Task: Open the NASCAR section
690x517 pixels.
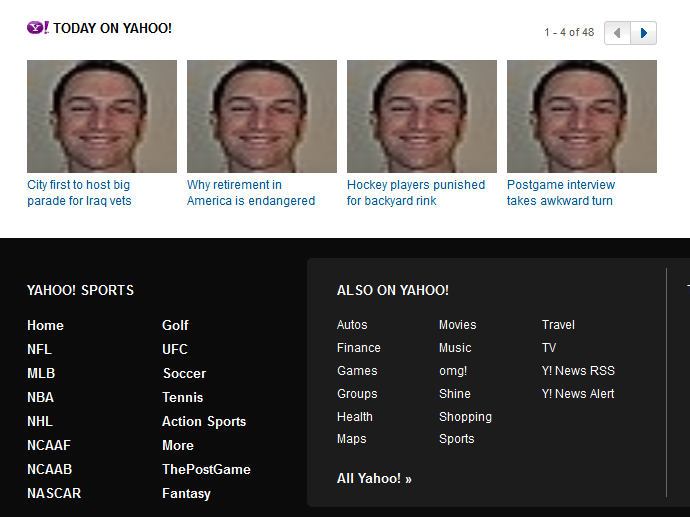Action: click(54, 493)
